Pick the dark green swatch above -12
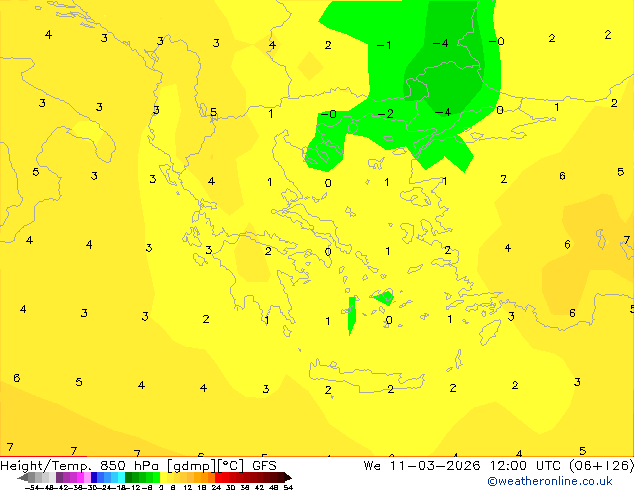This screenshot has width=634, height=490. pos(128,478)
